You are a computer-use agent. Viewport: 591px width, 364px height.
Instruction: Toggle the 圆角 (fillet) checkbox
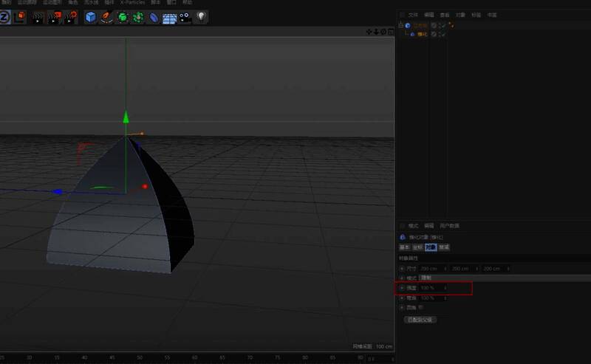(x=420, y=307)
